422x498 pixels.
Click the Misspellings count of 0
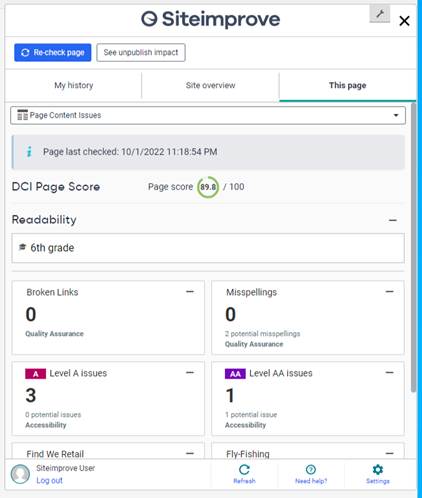tap(230, 314)
